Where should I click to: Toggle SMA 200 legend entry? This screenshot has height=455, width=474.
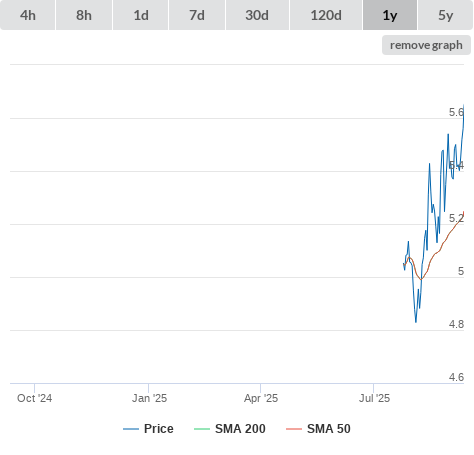click(240, 429)
